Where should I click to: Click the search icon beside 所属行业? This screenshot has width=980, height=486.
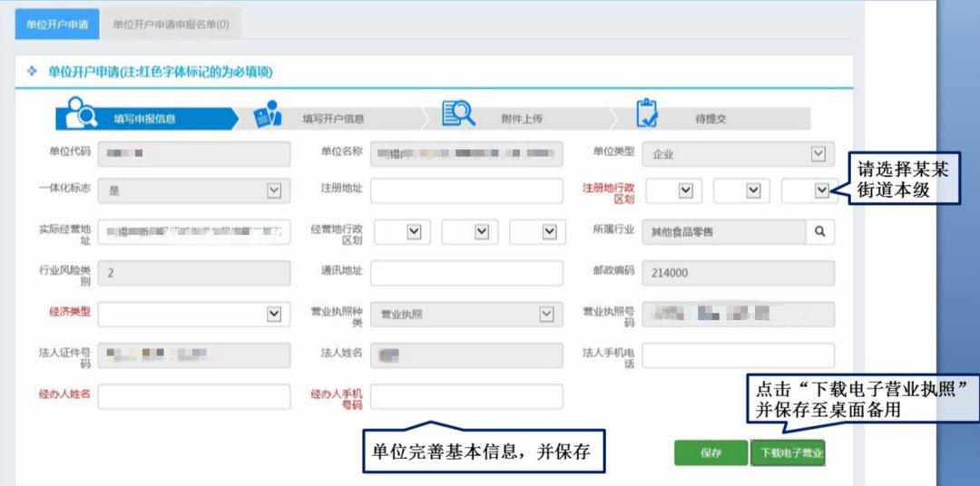point(820,232)
